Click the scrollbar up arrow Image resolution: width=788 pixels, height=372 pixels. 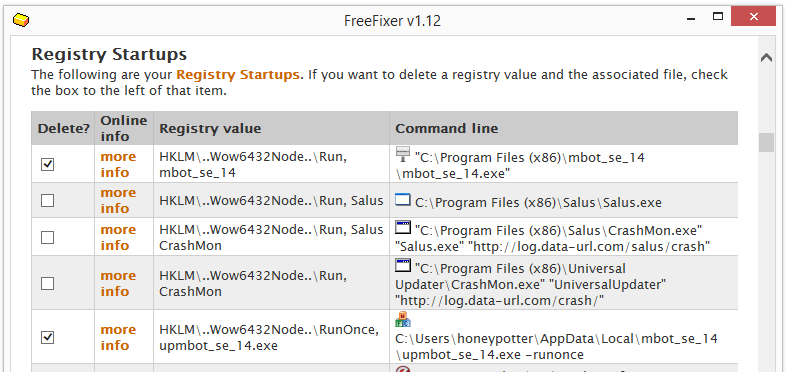point(766,57)
